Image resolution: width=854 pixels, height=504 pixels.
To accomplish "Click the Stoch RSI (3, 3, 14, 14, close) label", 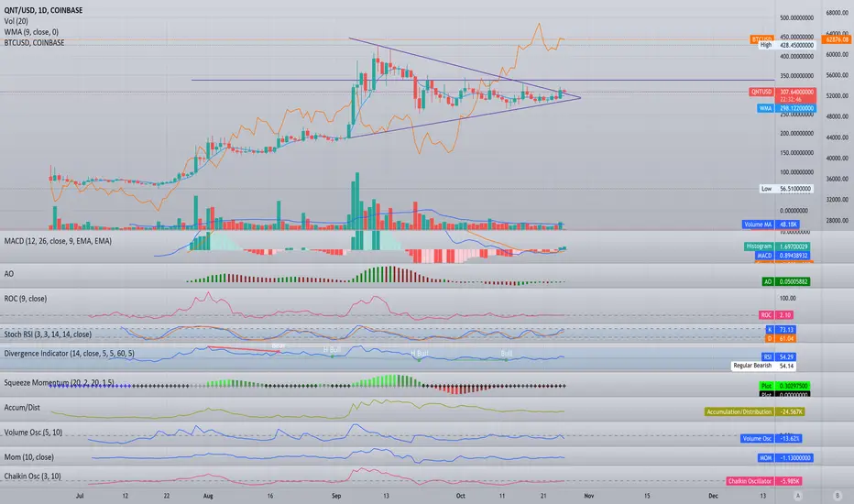I will click(x=48, y=334).
